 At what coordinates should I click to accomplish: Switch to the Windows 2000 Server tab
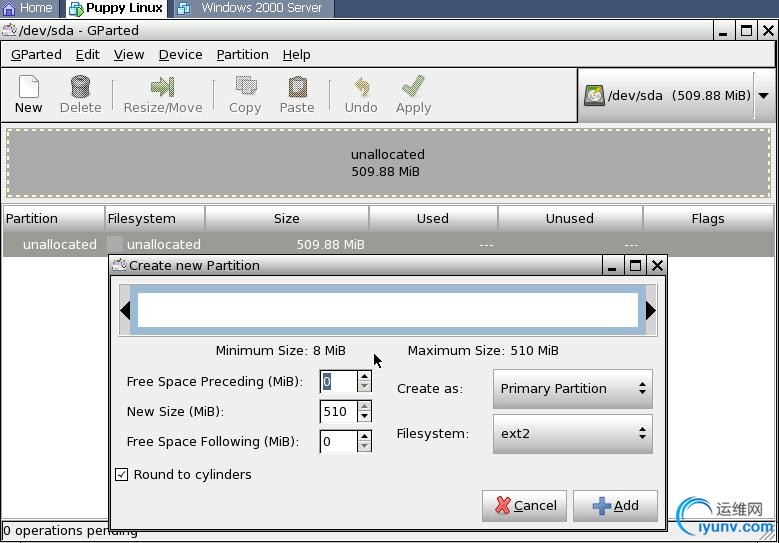(253, 8)
